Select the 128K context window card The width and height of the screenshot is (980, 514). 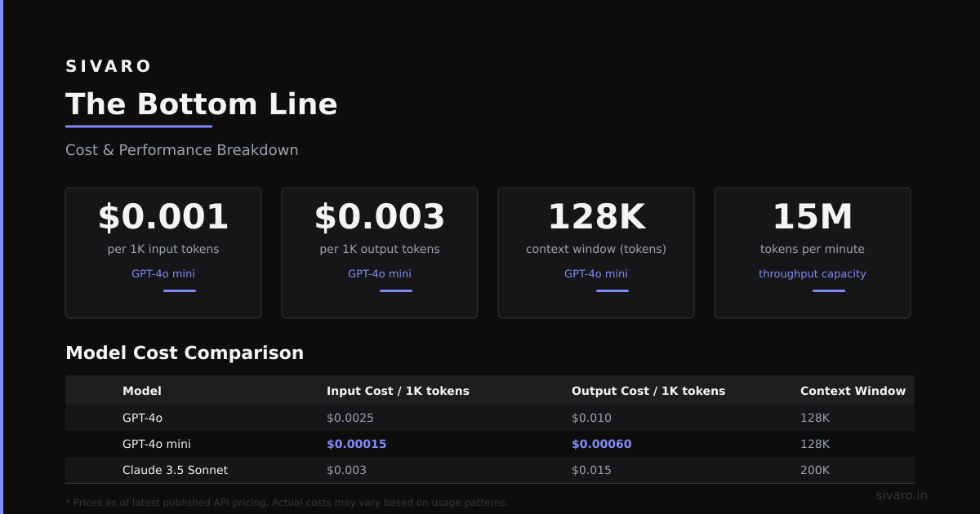pos(596,253)
